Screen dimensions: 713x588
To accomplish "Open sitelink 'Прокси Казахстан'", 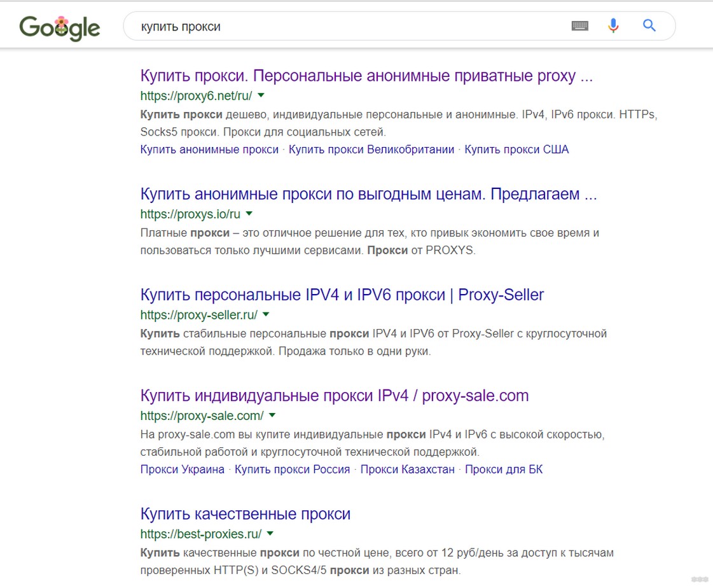I will point(408,470).
